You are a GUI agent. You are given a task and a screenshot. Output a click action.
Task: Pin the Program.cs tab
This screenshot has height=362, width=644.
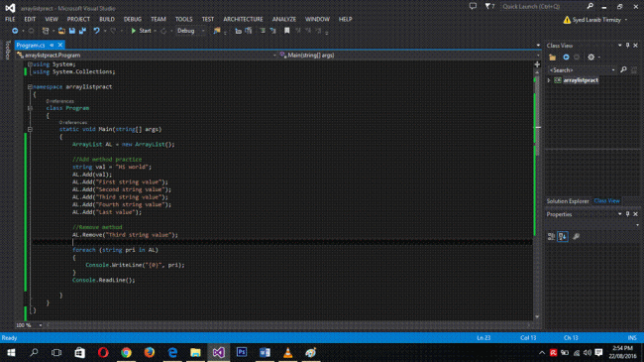click(x=52, y=45)
